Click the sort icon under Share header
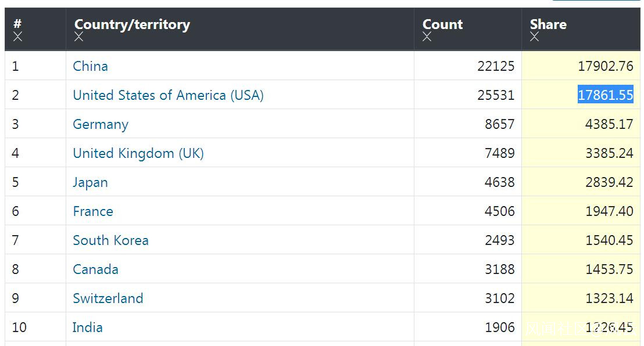 click(x=535, y=37)
